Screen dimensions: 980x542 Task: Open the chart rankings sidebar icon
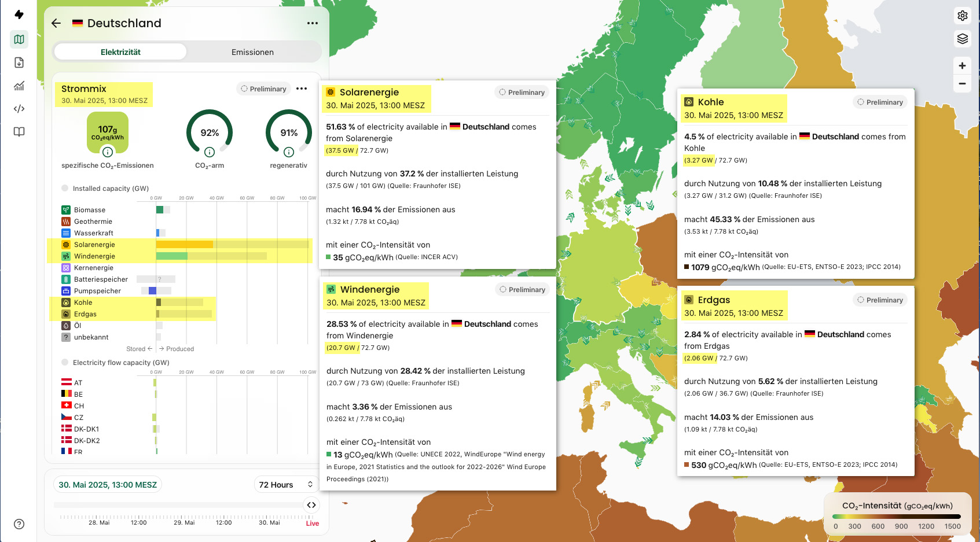click(19, 86)
